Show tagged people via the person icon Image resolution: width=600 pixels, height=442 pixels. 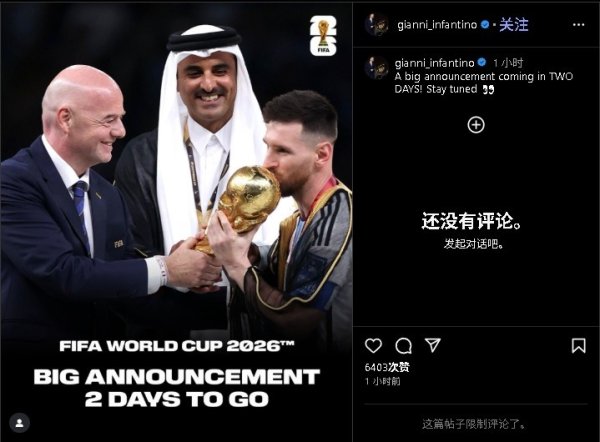click(x=20, y=423)
